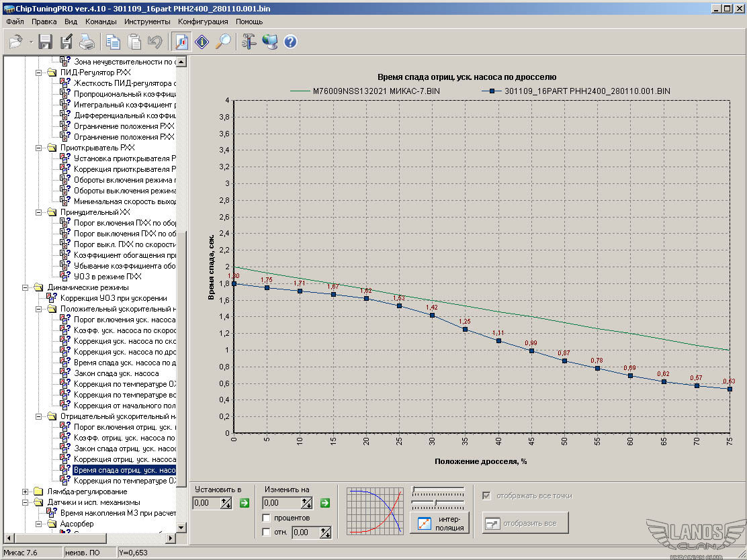This screenshot has width=747, height=560.
Task: Enable the "отн." checkbox
Action: [x=267, y=532]
